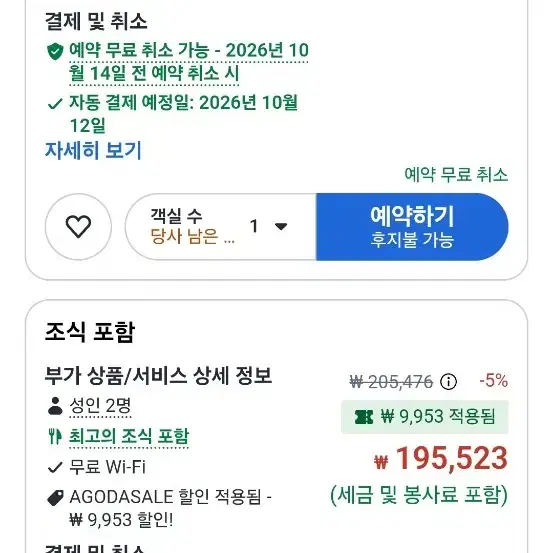Screen dimensions: 553x553
Task: Click the info icon beside ₩205,476
Action: click(448, 382)
